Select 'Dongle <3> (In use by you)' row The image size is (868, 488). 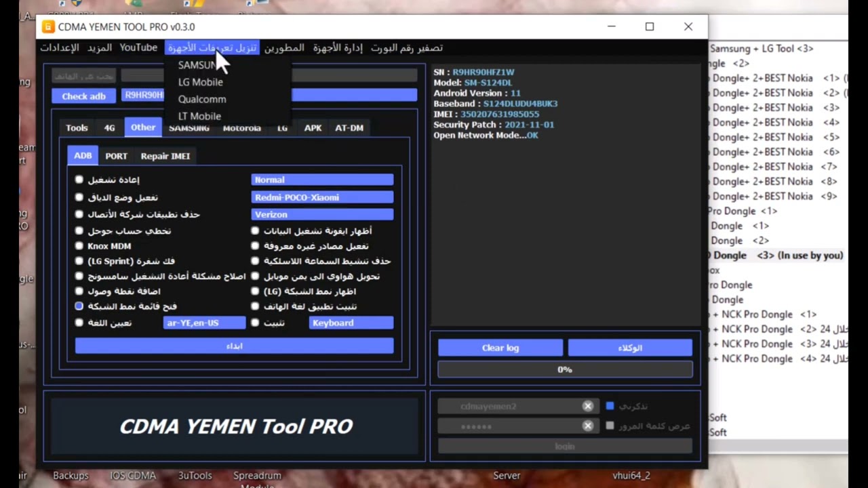point(777,256)
